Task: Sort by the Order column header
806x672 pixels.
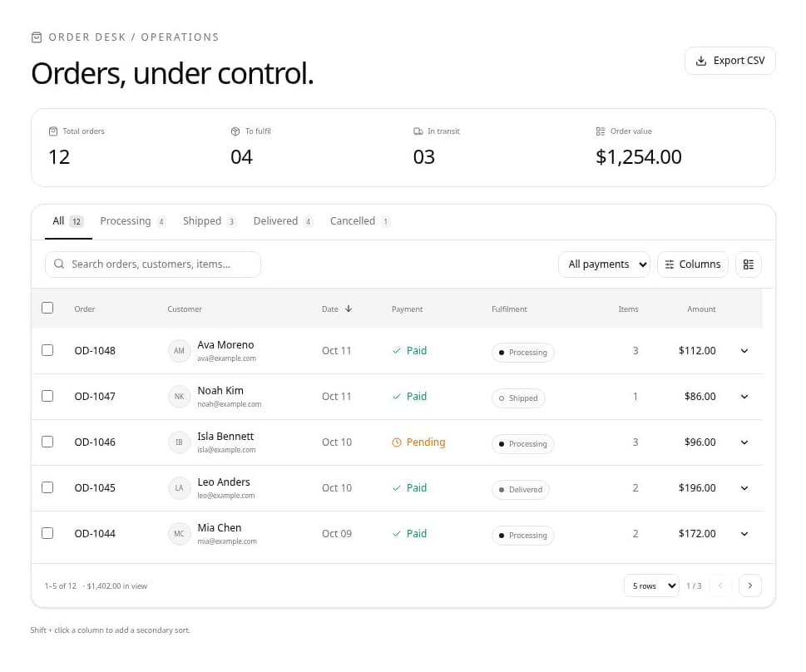Action: click(x=85, y=309)
